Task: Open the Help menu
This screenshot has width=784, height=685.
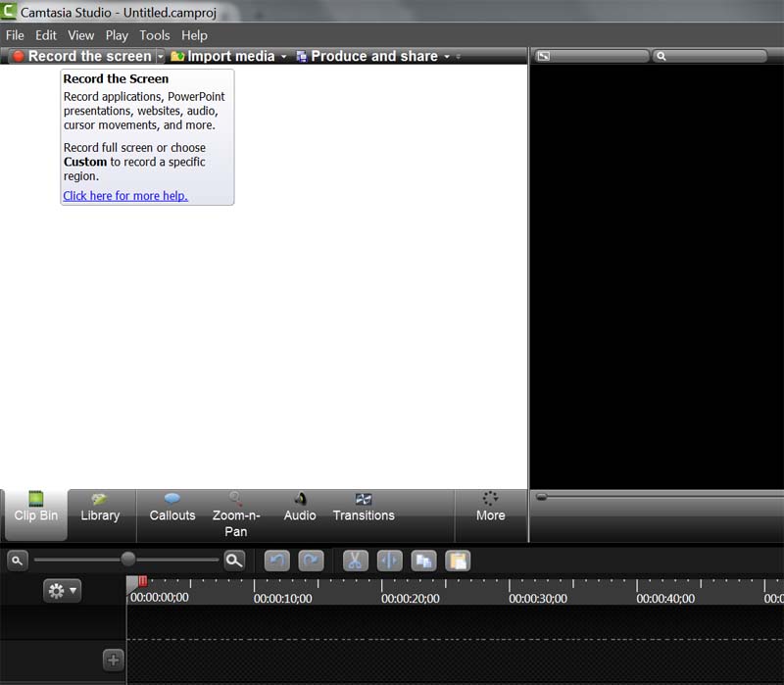Action: click(x=194, y=35)
